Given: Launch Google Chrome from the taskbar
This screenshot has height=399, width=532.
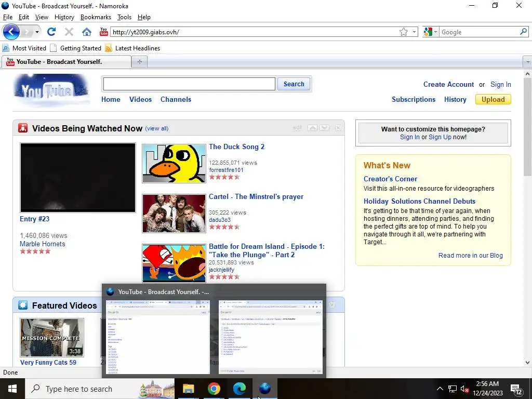Looking at the screenshot, I should (214, 389).
